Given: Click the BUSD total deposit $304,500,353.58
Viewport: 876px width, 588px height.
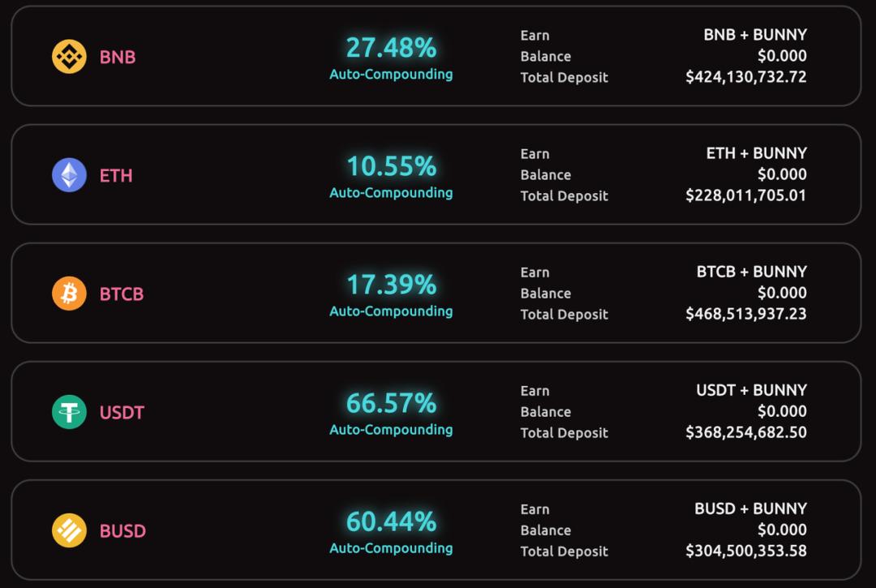Looking at the screenshot, I should pos(745,551).
